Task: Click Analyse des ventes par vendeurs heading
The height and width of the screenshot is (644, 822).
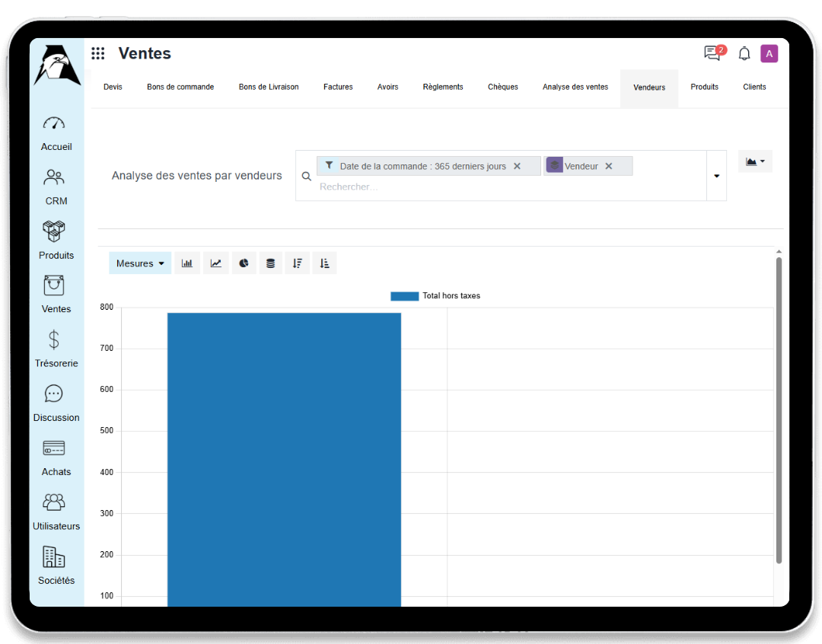Action: click(x=196, y=176)
